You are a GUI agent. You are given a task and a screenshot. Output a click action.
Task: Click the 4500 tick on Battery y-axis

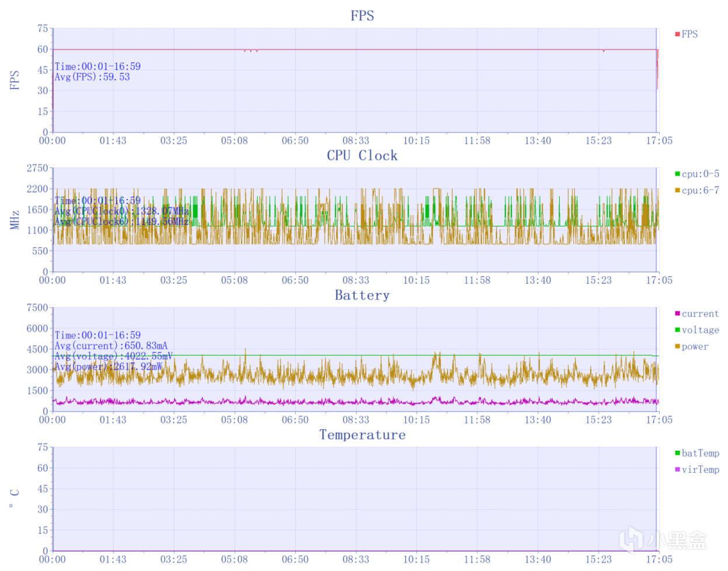point(37,349)
